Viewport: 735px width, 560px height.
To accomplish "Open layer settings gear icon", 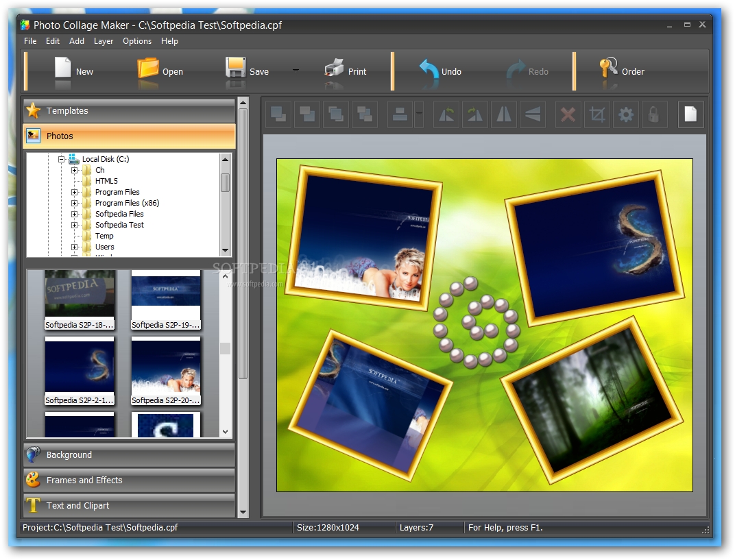I will [x=625, y=114].
